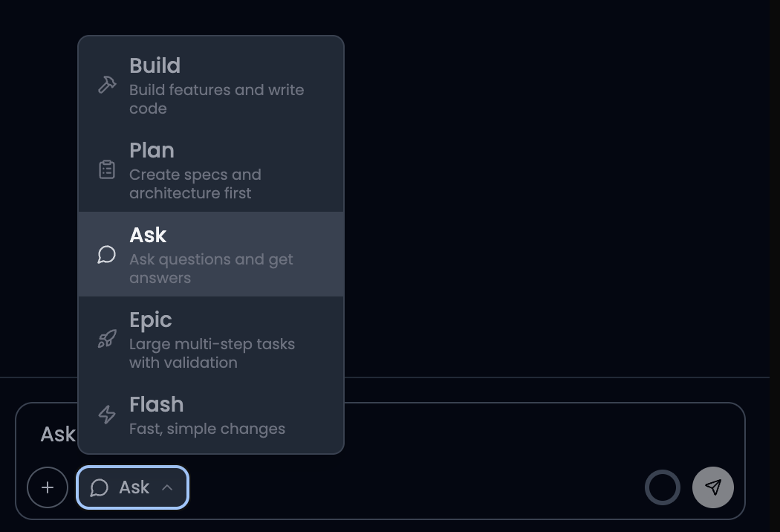Image resolution: width=780 pixels, height=532 pixels.
Task: Pick the Flash mode title
Action: [156, 404]
